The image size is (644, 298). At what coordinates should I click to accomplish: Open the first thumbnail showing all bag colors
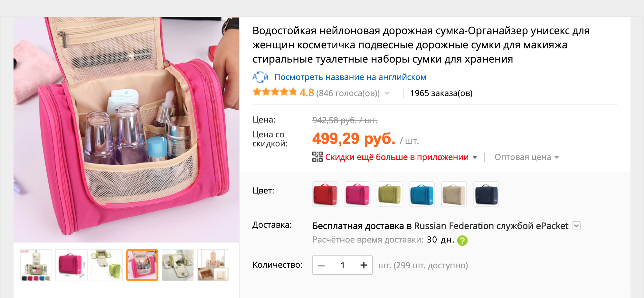pos(36,265)
